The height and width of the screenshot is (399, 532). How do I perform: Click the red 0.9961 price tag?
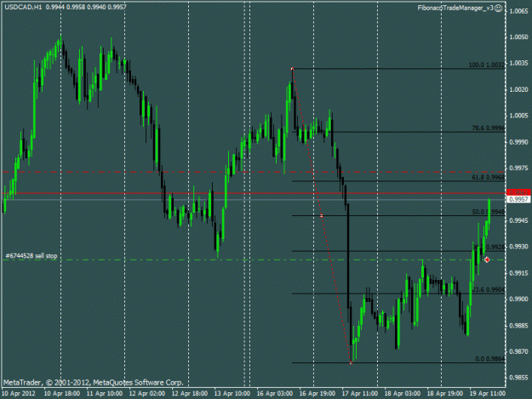518,192
